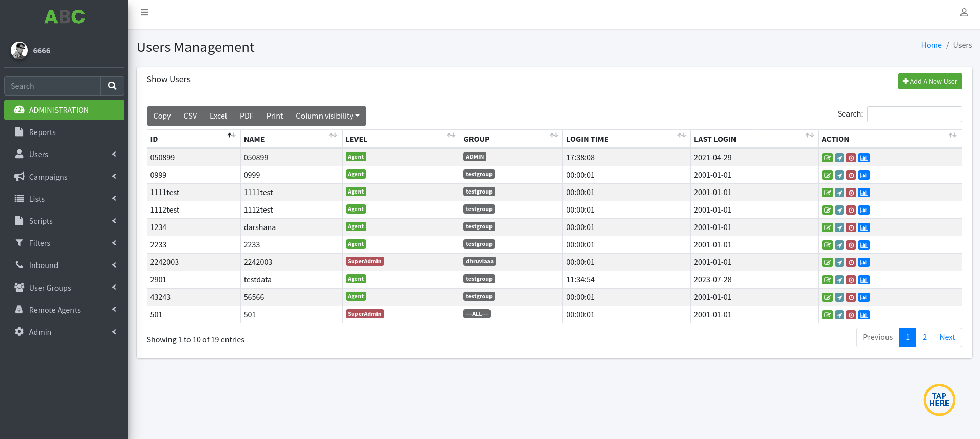Screen dimensions: 980x439
Task: Click teal arrow icon for user 1111test
Action: tap(839, 193)
